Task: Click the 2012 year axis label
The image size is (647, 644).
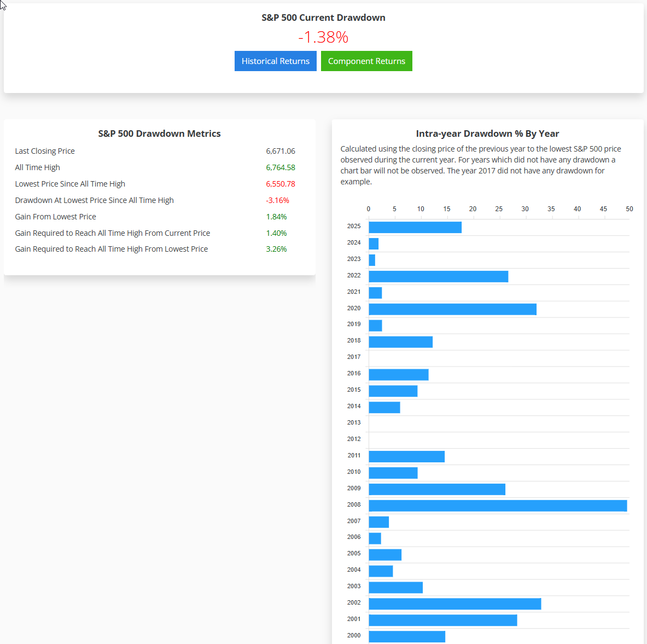Action: point(354,439)
